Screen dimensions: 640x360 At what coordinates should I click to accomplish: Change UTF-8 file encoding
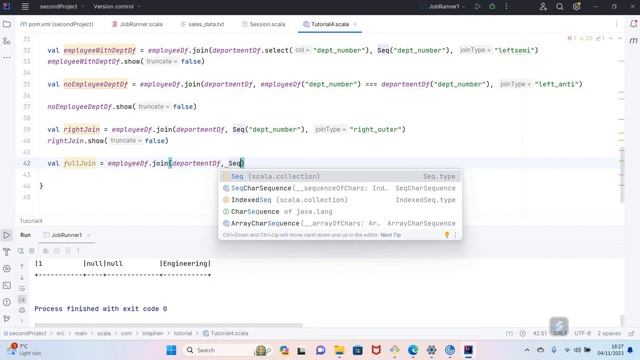pos(582,333)
